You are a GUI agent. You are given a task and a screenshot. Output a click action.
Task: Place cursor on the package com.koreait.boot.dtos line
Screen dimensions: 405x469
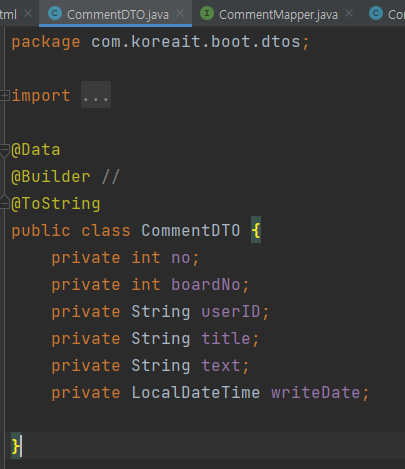161,42
